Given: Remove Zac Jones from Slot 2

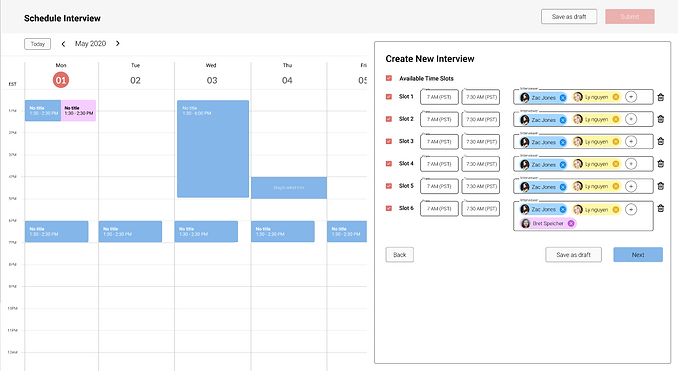Looking at the screenshot, I should pos(563,120).
